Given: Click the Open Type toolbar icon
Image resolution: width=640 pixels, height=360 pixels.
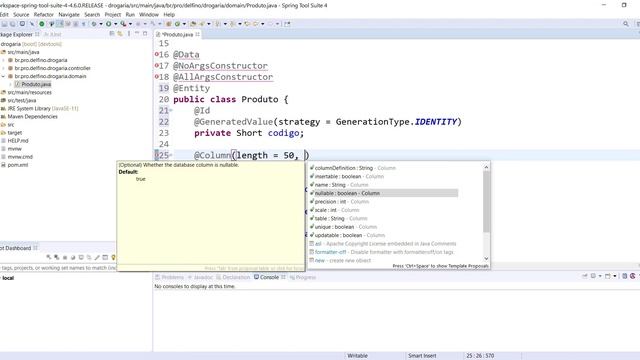Looking at the screenshot, I should pyautogui.click(x=193, y=24).
